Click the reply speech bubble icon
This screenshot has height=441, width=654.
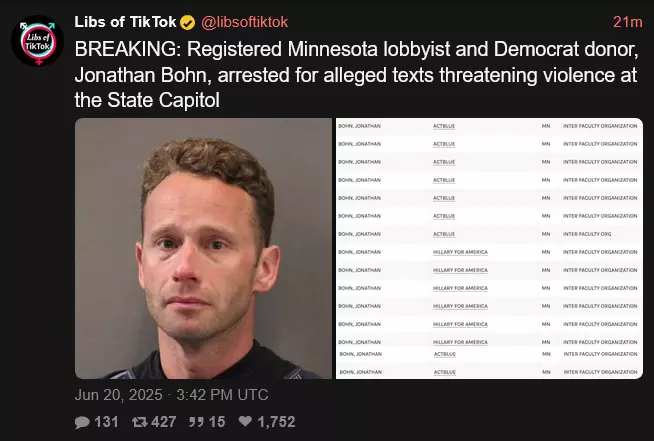(82, 422)
